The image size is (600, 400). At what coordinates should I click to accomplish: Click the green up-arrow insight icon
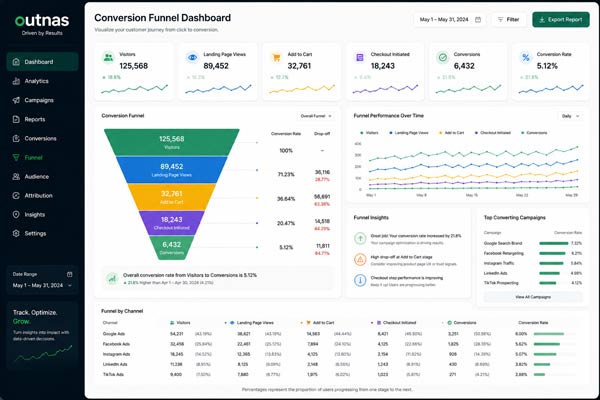coord(360,238)
